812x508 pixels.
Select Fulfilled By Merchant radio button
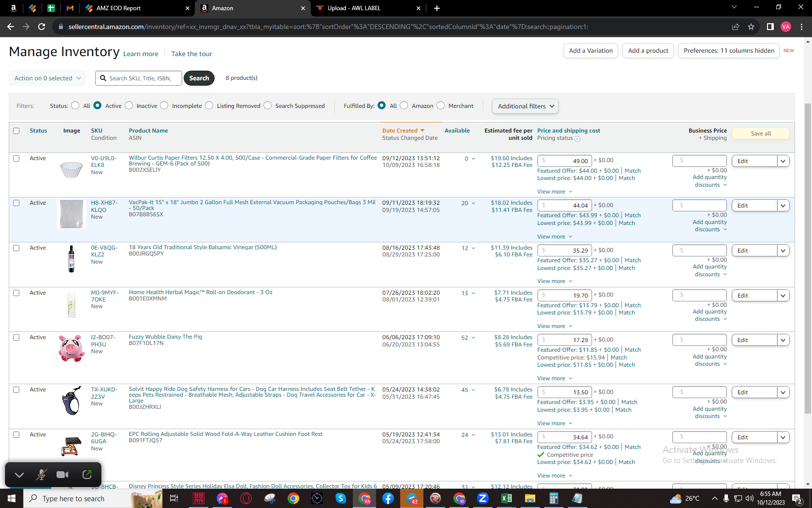[x=441, y=105]
